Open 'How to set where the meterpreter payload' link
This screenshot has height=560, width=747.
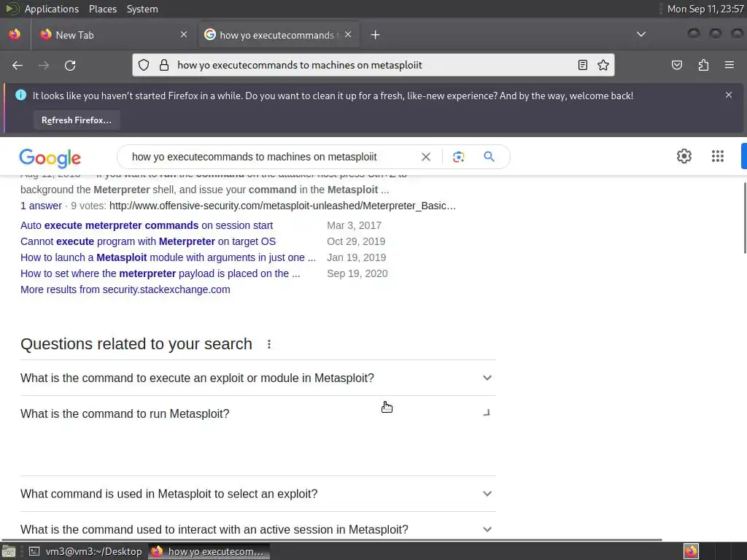(160, 274)
